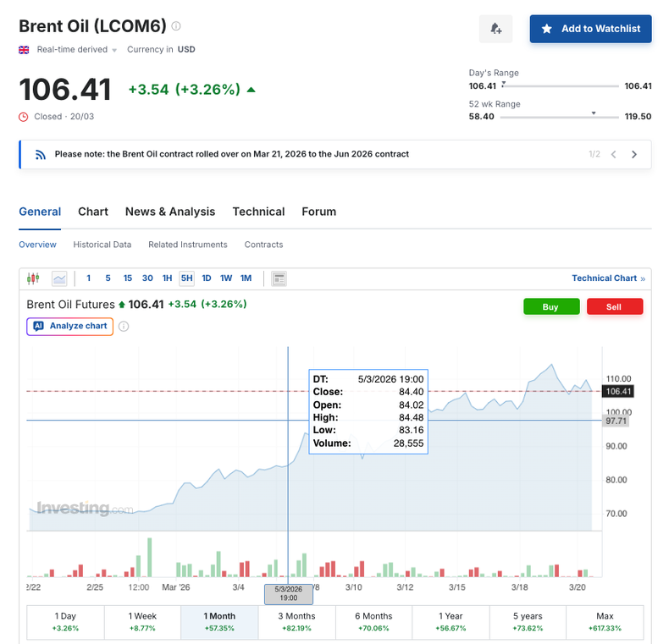669x644 pixels.
Task: Select the 1W chart interval
Action: (226, 278)
